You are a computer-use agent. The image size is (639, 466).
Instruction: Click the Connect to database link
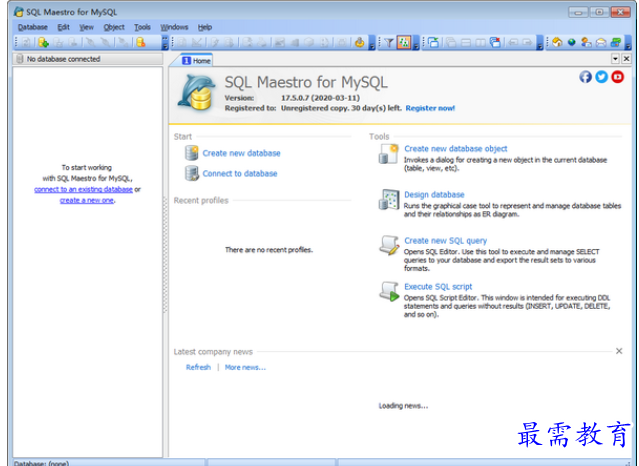[240, 174]
